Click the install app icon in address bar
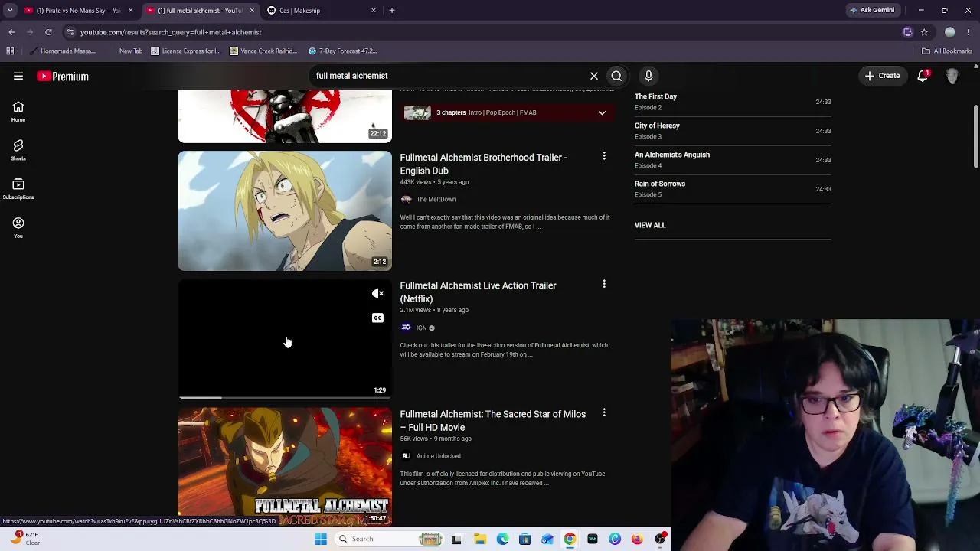The height and width of the screenshot is (551, 980). tap(908, 32)
